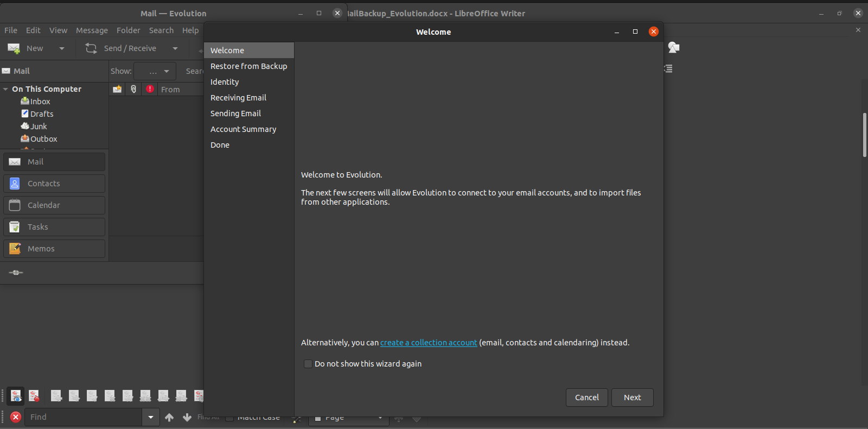The image size is (868, 429).
Task: Open the Message menu in Evolution
Action: (92, 30)
